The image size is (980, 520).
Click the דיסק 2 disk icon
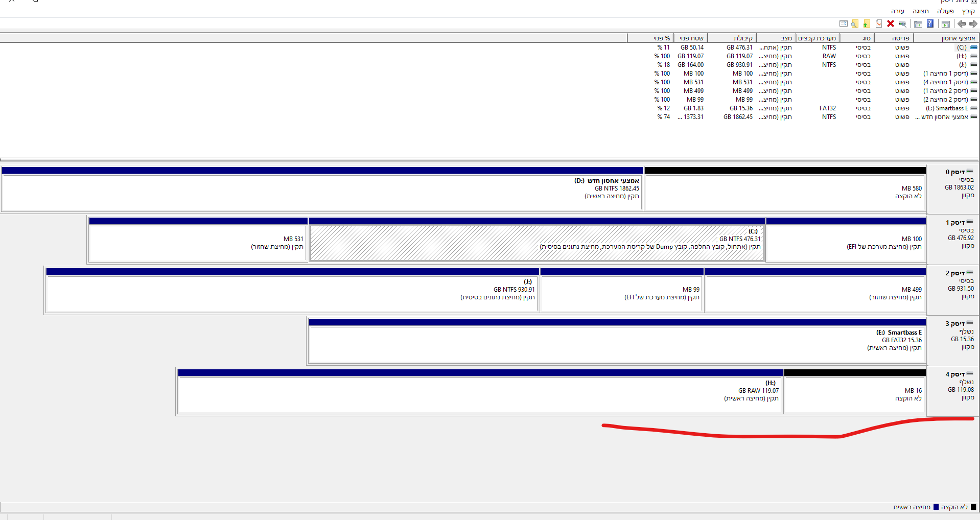(x=970, y=273)
